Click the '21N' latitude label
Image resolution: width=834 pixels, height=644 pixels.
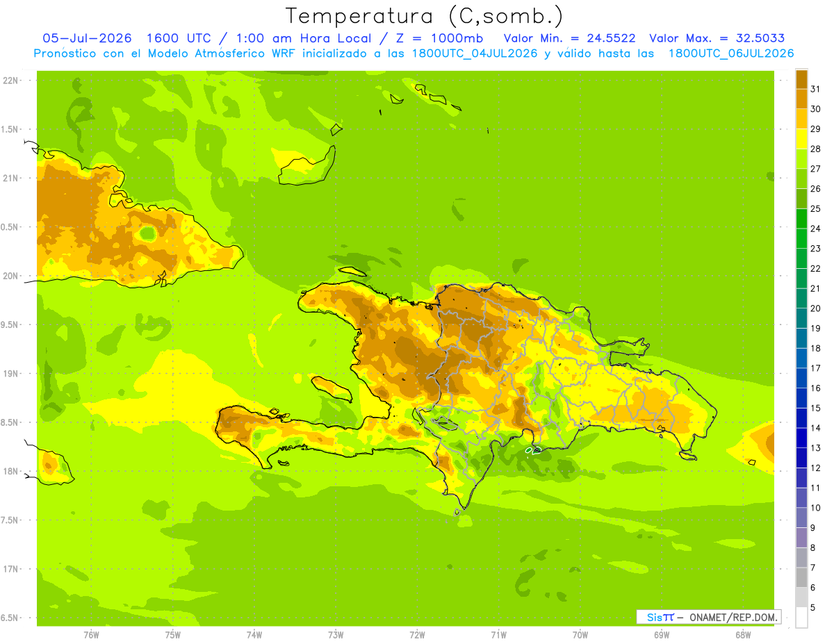10,178
